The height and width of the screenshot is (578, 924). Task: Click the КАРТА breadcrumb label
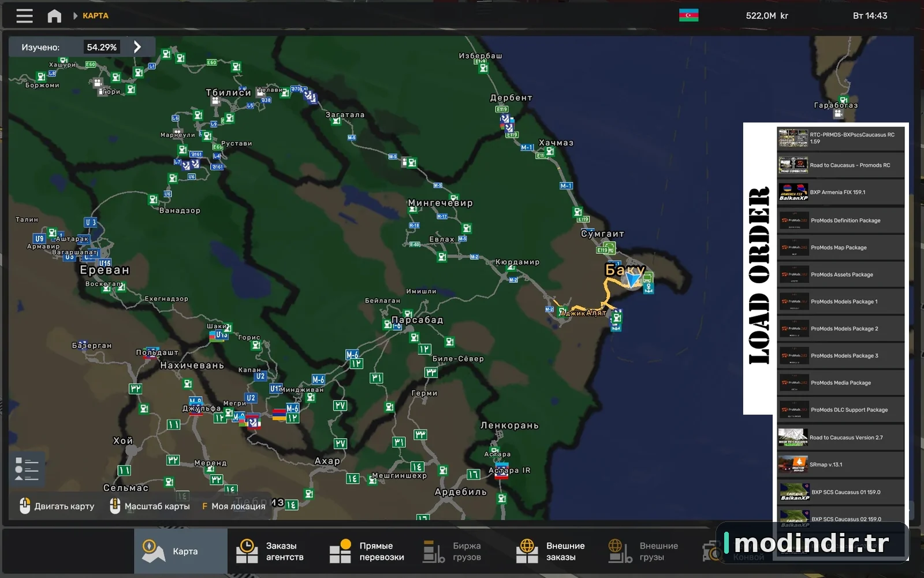[x=95, y=16]
